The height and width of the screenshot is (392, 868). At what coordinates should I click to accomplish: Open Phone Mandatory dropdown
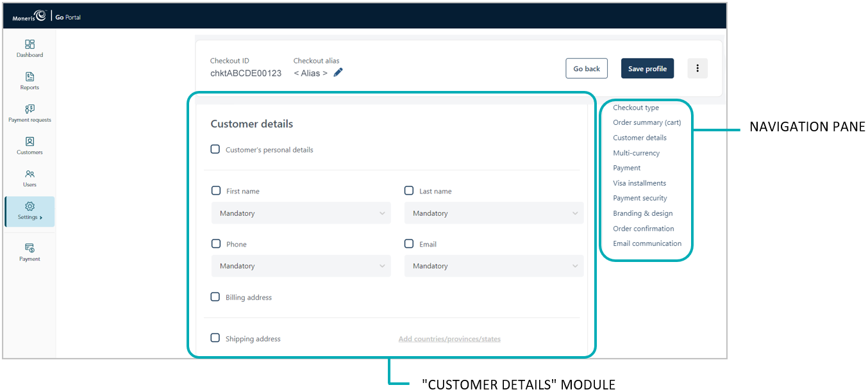(x=301, y=266)
